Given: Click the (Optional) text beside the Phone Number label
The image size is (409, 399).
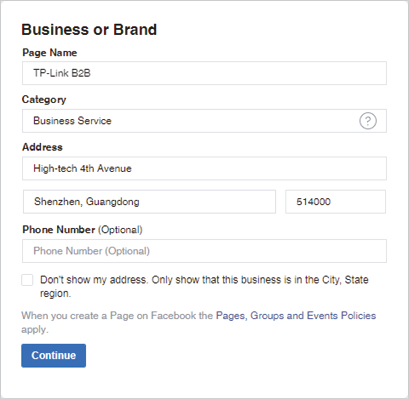Looking at the screenshot, I should (120, 230).
